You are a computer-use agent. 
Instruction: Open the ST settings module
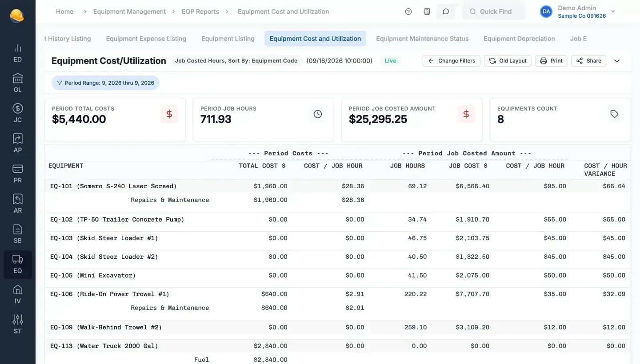pyautogui.click(x=18, y=325)
